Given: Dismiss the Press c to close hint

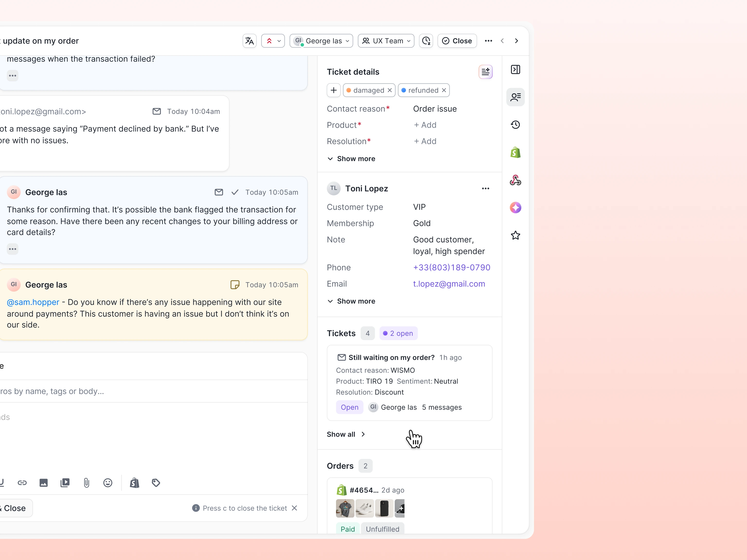Looking at the screenshot, I should coord(294,508).
